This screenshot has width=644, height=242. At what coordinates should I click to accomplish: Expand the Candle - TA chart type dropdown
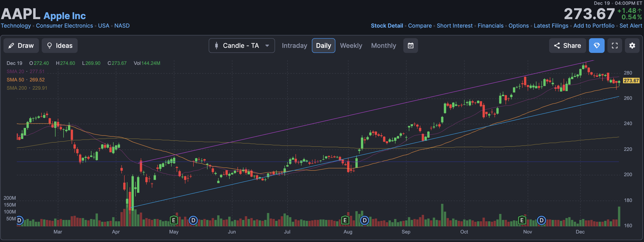point(241,46)
